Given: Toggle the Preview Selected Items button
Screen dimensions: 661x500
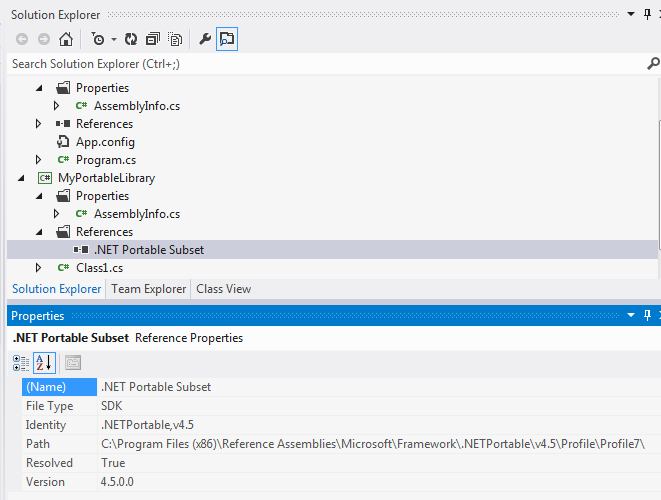Looking at the screenshot, I should pyautogui.click(x=227, y=39).
